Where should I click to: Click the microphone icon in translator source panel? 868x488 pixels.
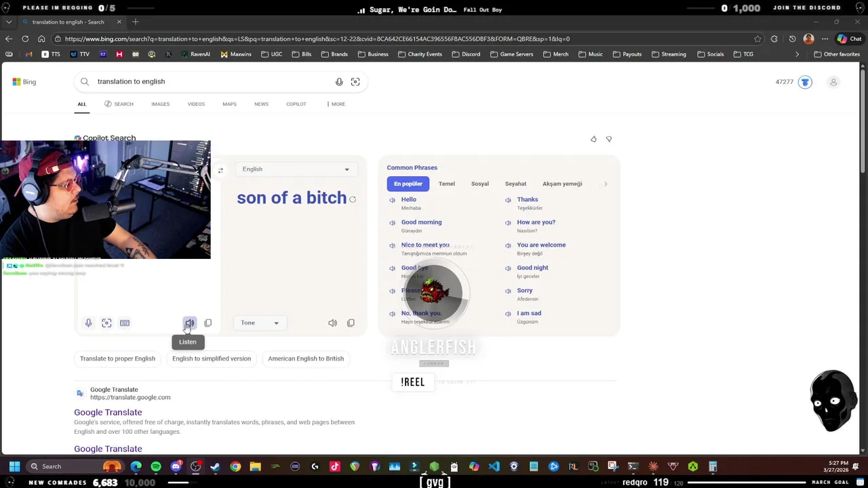coord(88,323)
